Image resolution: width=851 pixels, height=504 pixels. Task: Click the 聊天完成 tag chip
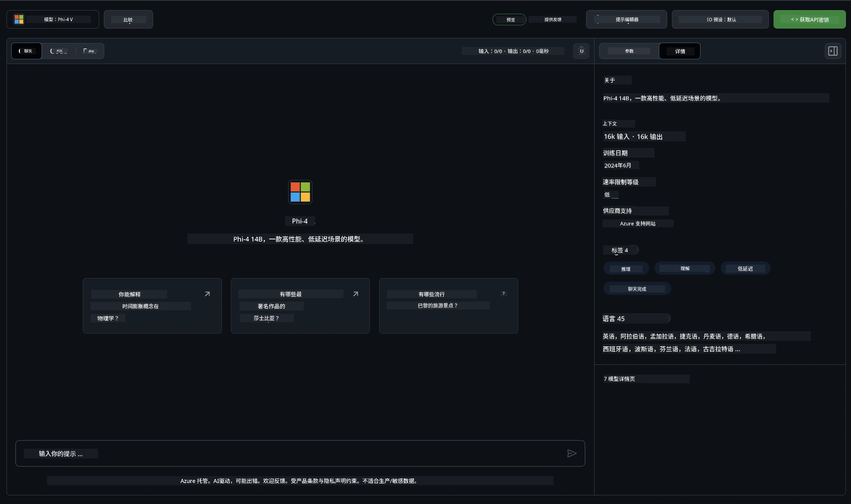[637, 289]
